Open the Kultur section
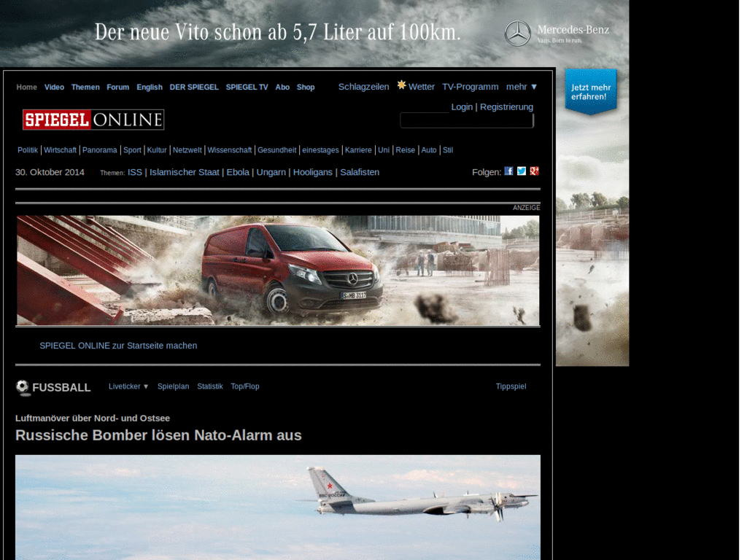 click(157, 150)
